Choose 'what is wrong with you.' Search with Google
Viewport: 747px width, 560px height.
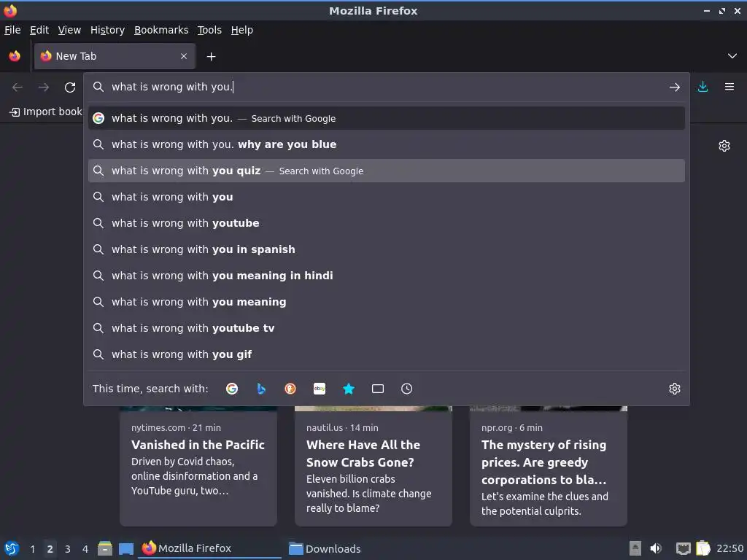(x=387, y=118)
